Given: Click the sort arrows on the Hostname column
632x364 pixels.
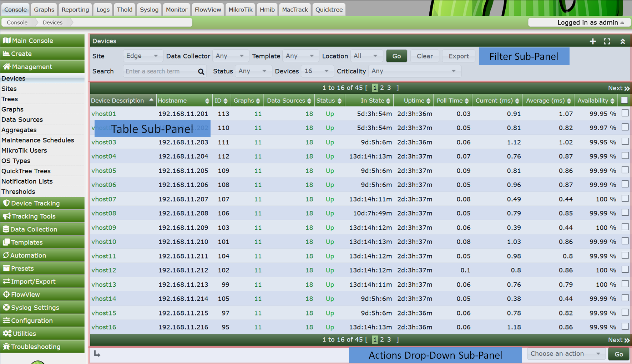Looking at the screenshot, I should tap(207, 101).
